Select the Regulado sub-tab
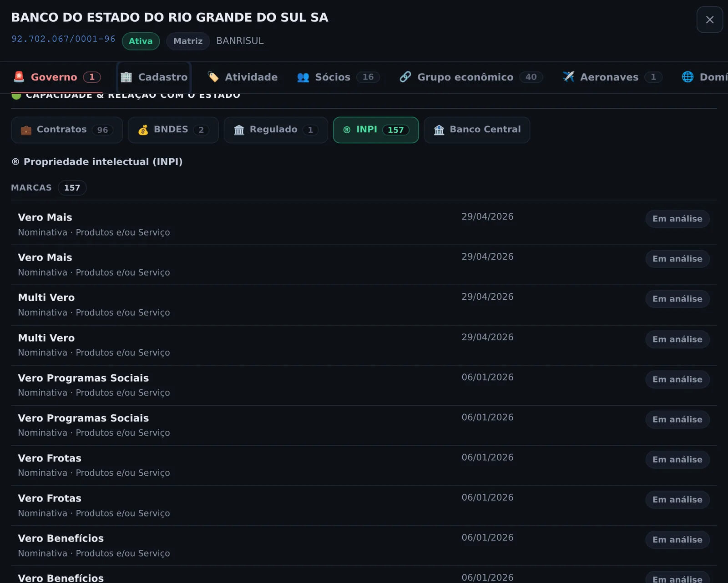 (276, 130)
